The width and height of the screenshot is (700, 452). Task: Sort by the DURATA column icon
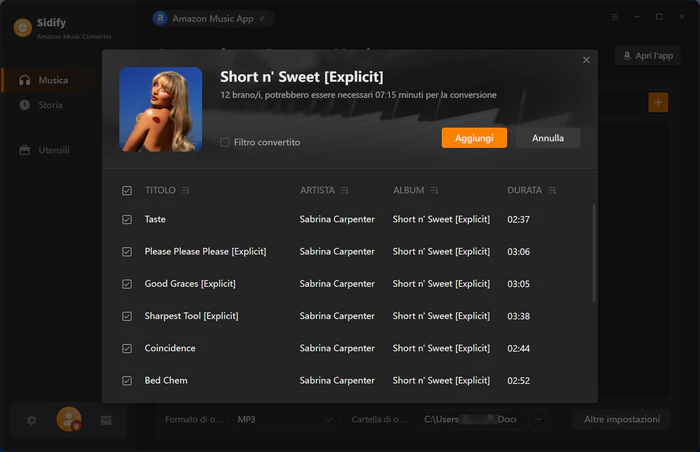552,191
